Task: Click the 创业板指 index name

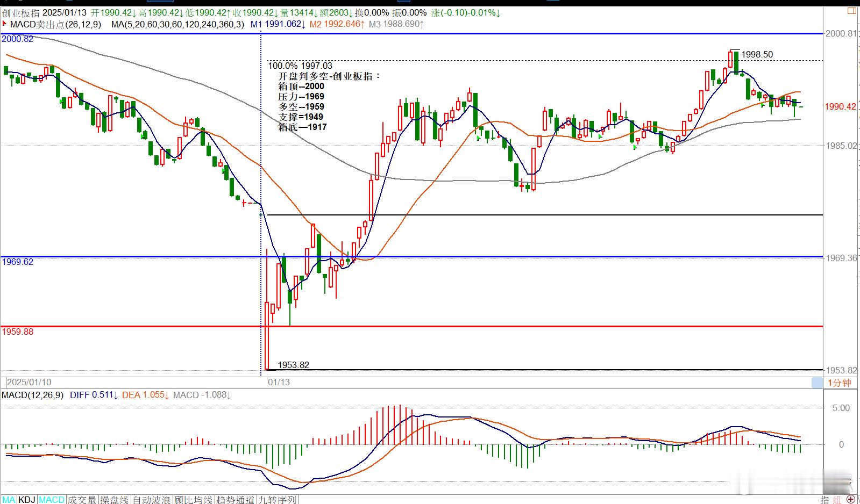Action: 20,12
